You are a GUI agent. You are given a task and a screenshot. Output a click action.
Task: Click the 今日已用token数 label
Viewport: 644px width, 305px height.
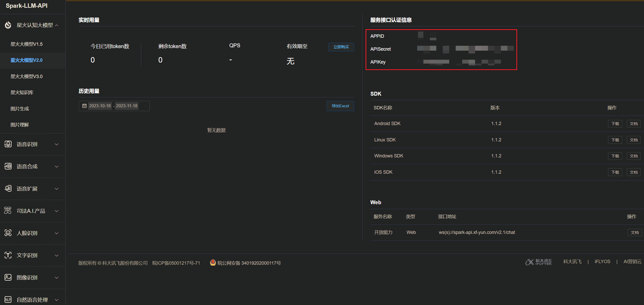coord(110,46)
